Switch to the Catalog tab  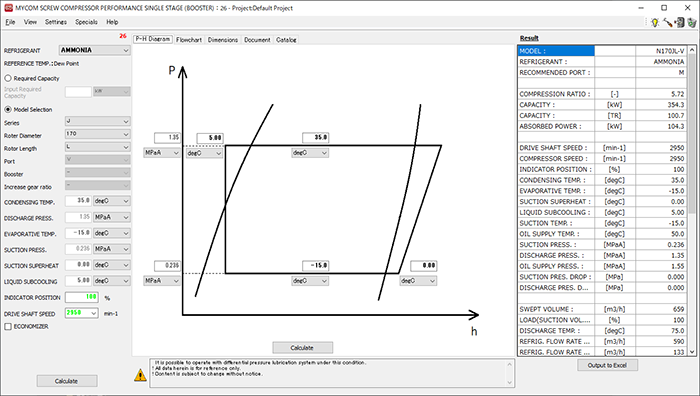coord(286,40)
